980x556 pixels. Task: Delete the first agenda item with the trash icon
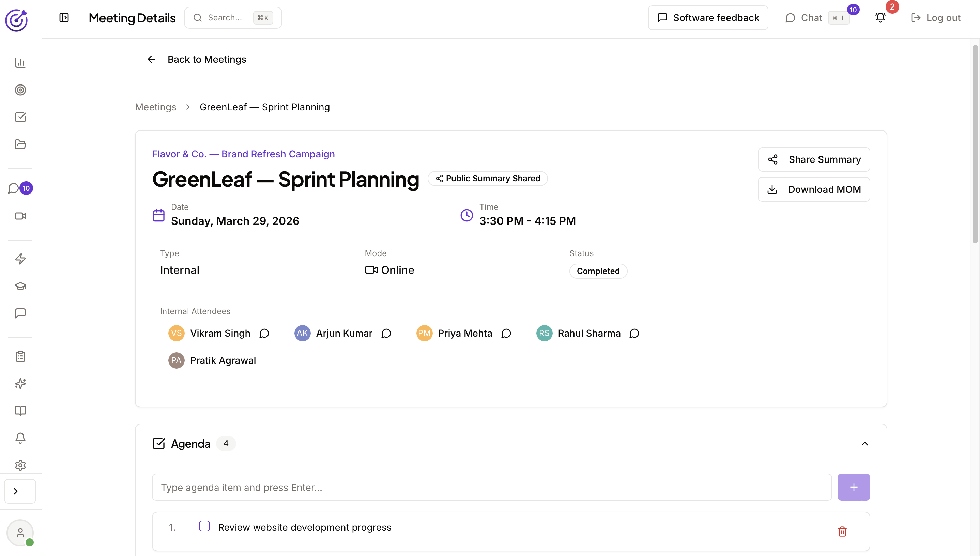[x=842, y=531]
